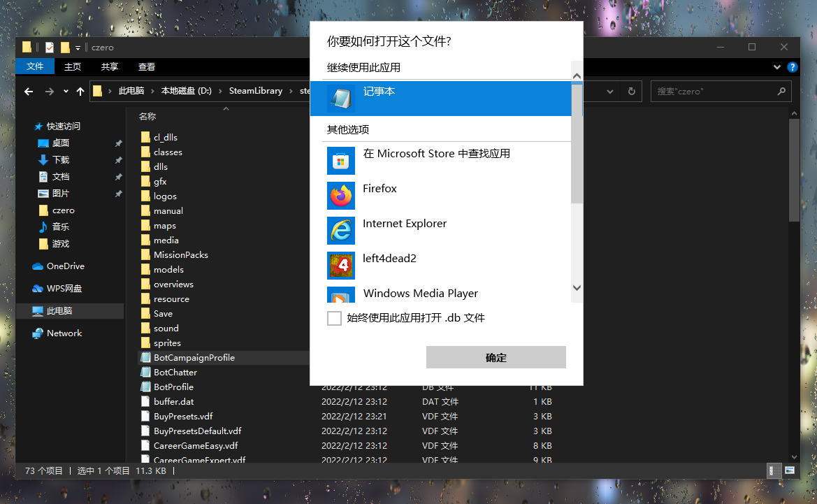817x504 pixels.
Task: Click the Forward arrow in File Explorer
Action: [50, 91]
